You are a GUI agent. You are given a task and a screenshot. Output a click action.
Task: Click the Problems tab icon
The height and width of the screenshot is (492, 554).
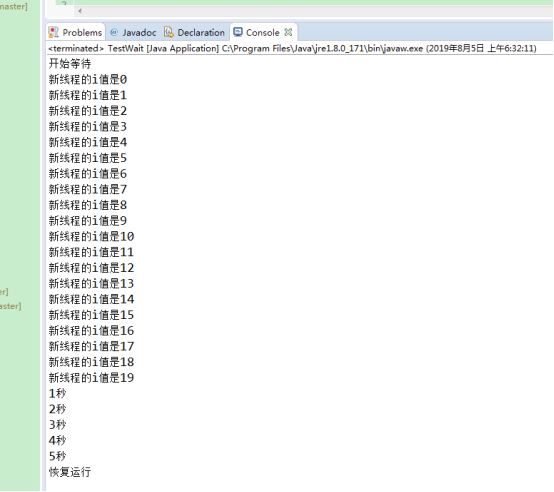(x=53, y=32)
